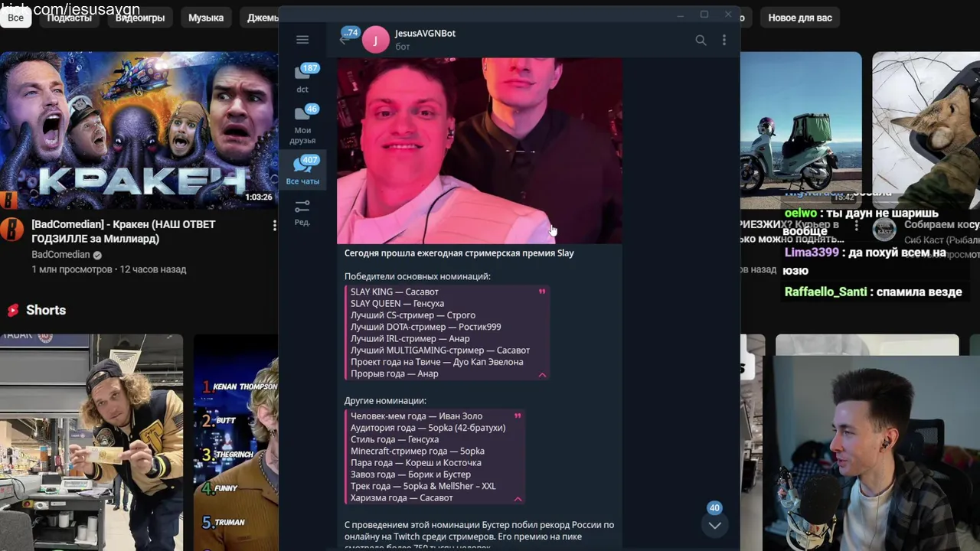Click the Shorts section heading
The height and width of the screenshot is (551, 980).
click(x=46, y=310)
